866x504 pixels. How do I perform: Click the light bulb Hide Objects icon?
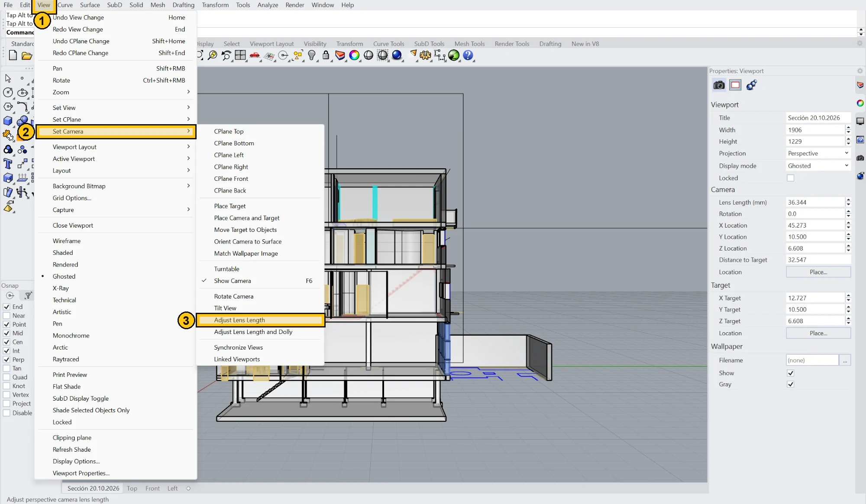[312, 55]
